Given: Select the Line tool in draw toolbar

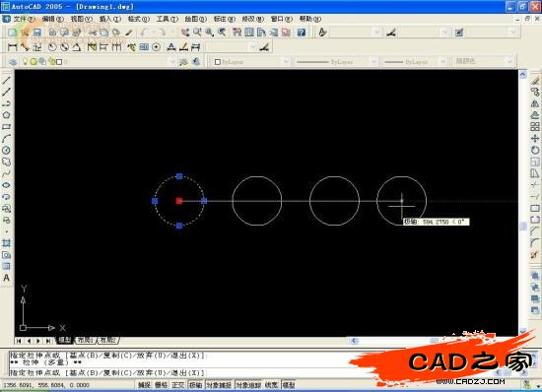Looking at the screenshot, I should (7, 80).
